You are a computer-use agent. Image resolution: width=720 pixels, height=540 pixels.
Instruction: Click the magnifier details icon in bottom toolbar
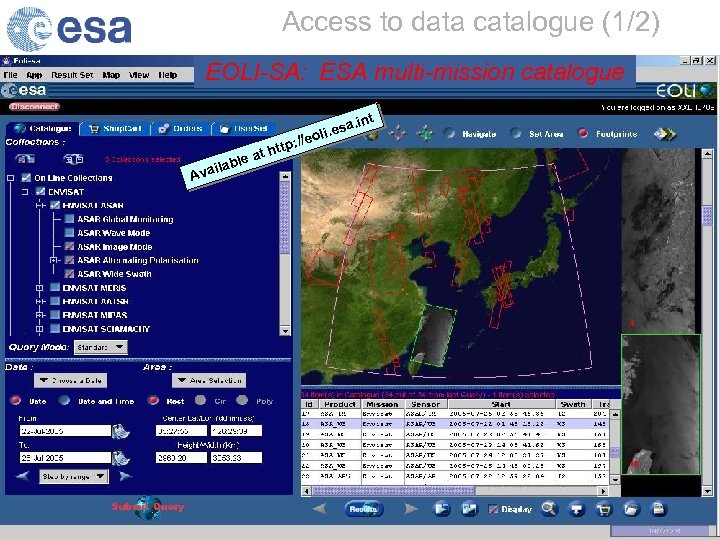tap(549, 509)
